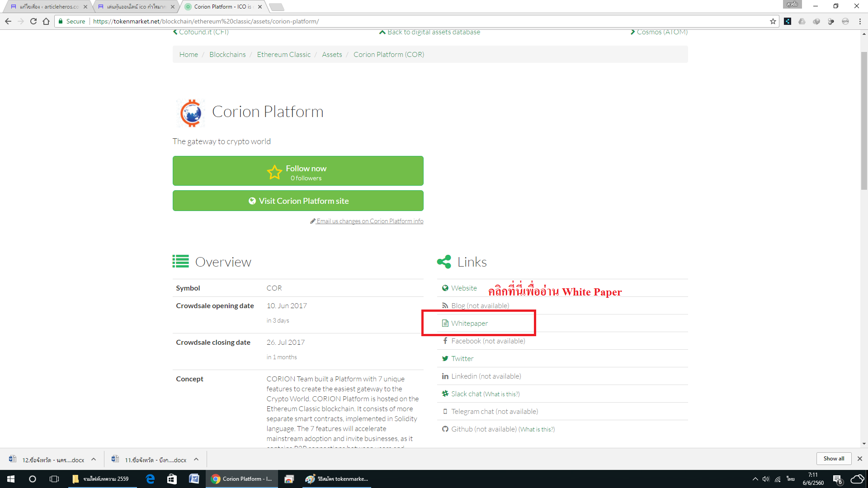Go to previous asset Cofound.it (CFI)
868x488 pixels.
(x=201, y=32)
